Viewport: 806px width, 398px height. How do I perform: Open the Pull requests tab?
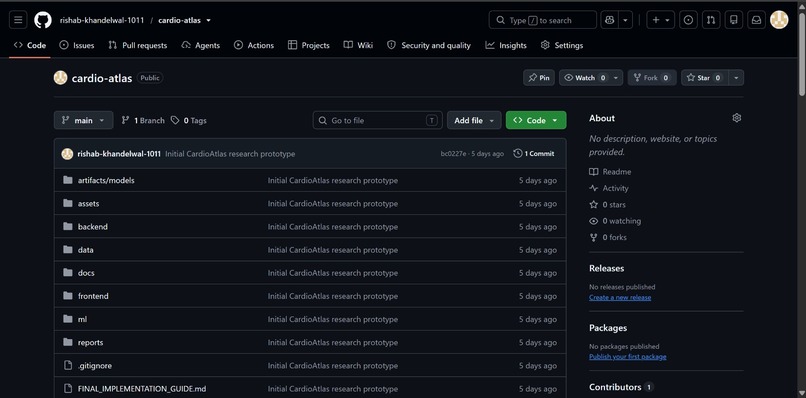[138, 45]
